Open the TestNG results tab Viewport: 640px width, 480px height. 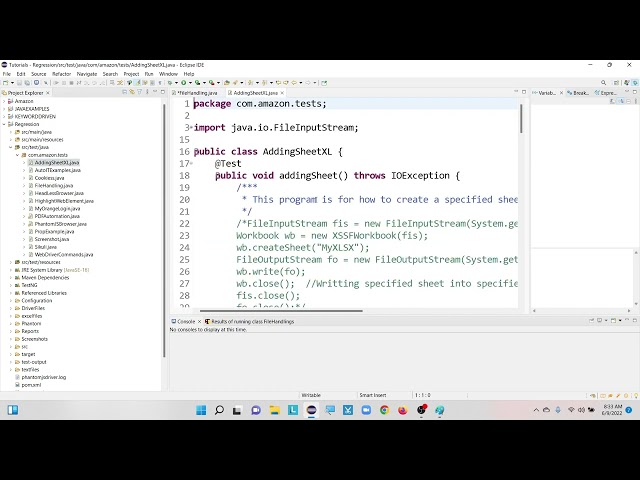click(x=249, y=322)
